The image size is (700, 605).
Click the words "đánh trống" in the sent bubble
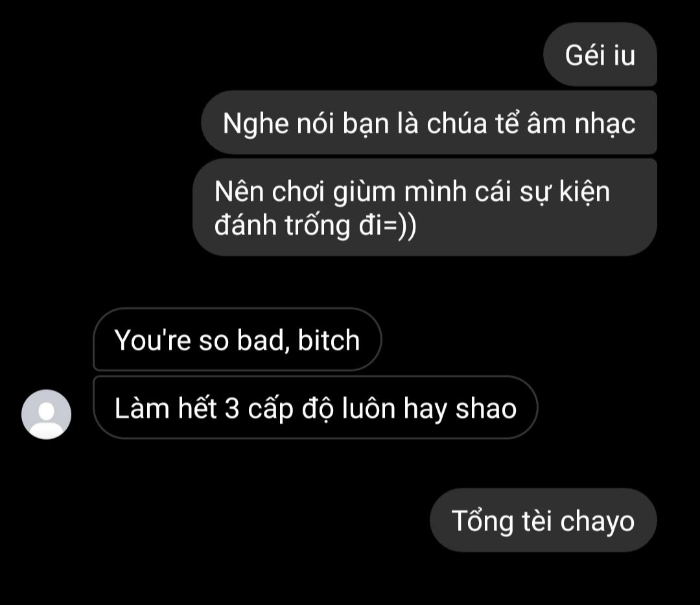pos(282,226)
